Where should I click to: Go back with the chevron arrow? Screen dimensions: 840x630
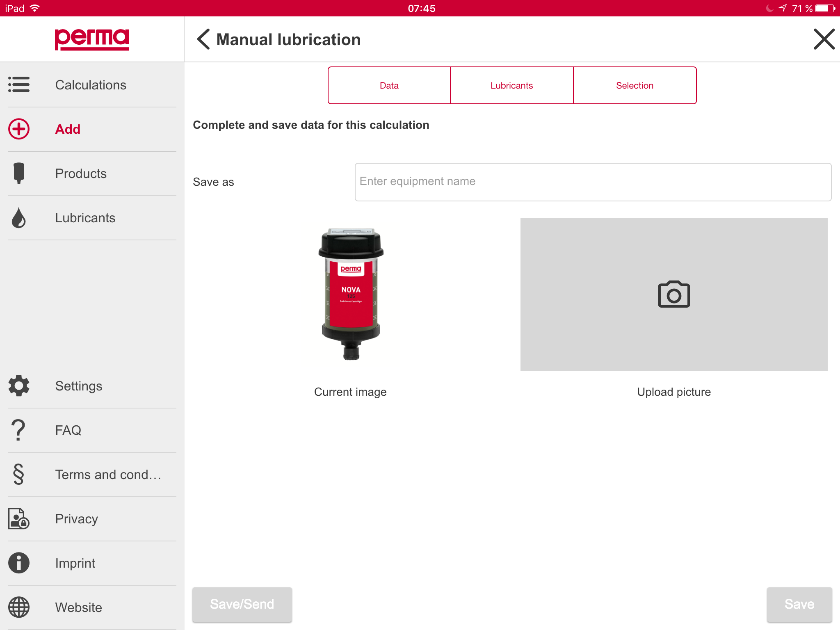203,39
